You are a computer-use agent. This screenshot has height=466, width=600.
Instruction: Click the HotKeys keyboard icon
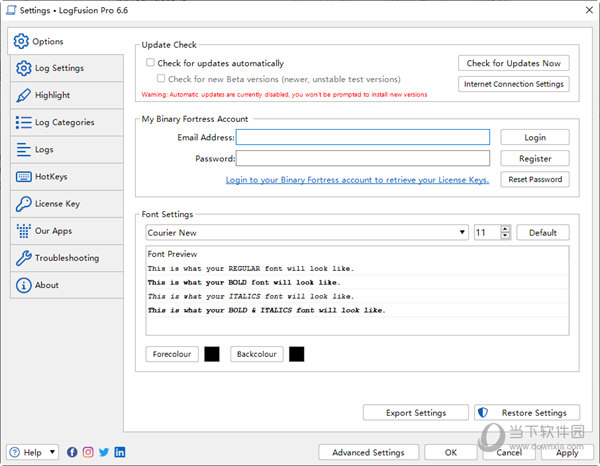24,177
